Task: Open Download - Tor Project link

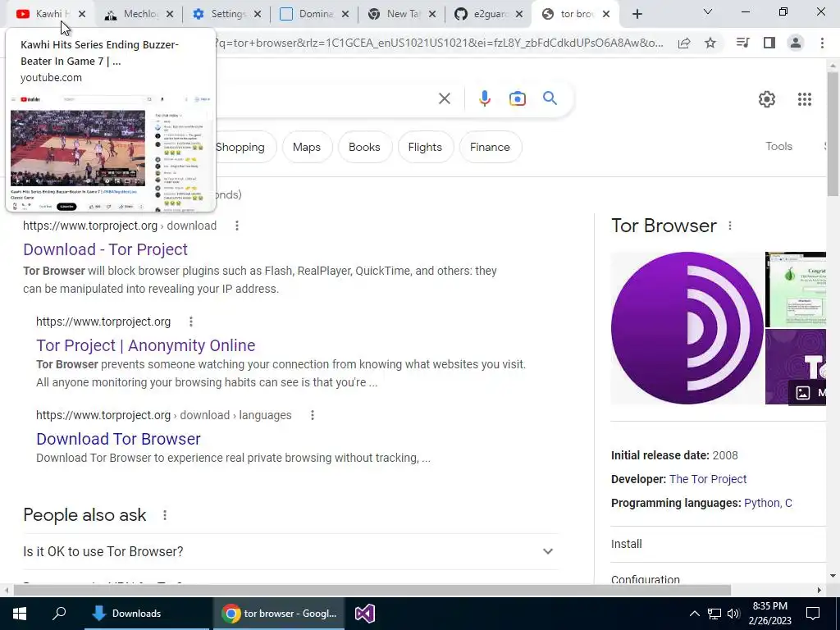Action: click(106, 249)
